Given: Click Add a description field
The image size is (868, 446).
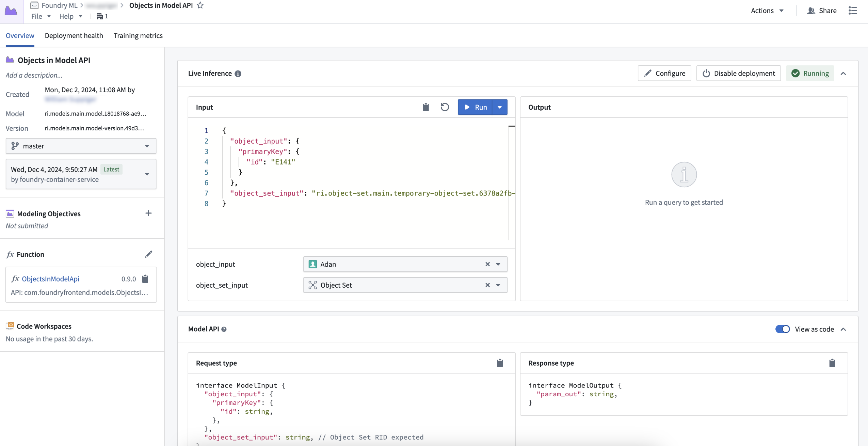Looking at the screenshot, I should tap(34, 75).
